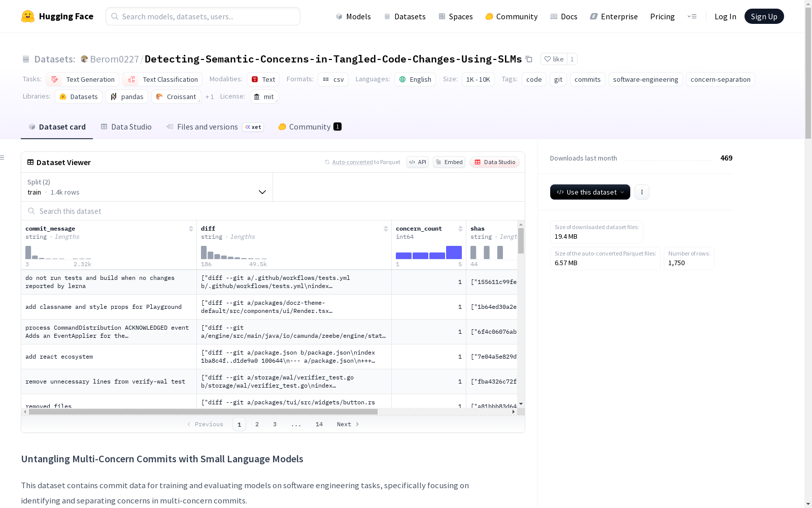
Task: Focus the main search field
Action: [203, 16]
